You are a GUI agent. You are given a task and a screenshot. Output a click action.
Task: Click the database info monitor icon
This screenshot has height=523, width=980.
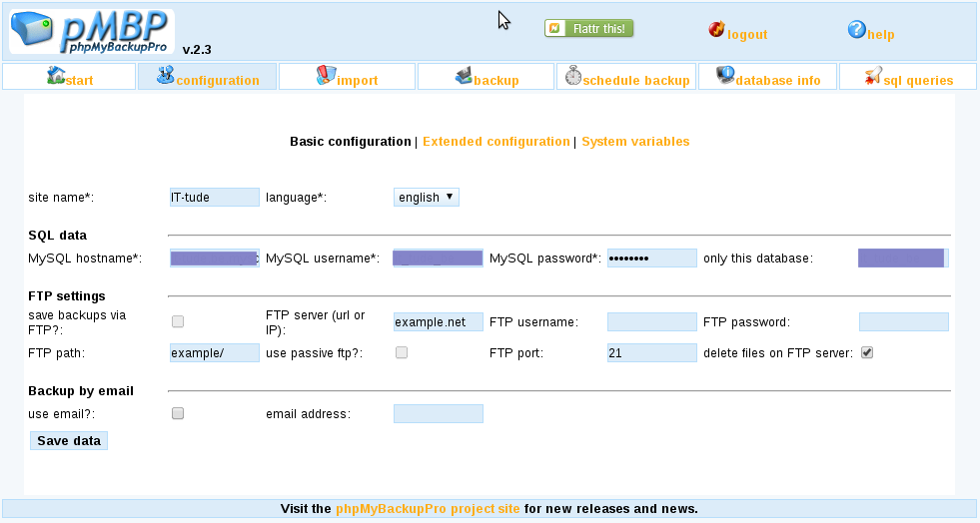(x=725, y=76)
